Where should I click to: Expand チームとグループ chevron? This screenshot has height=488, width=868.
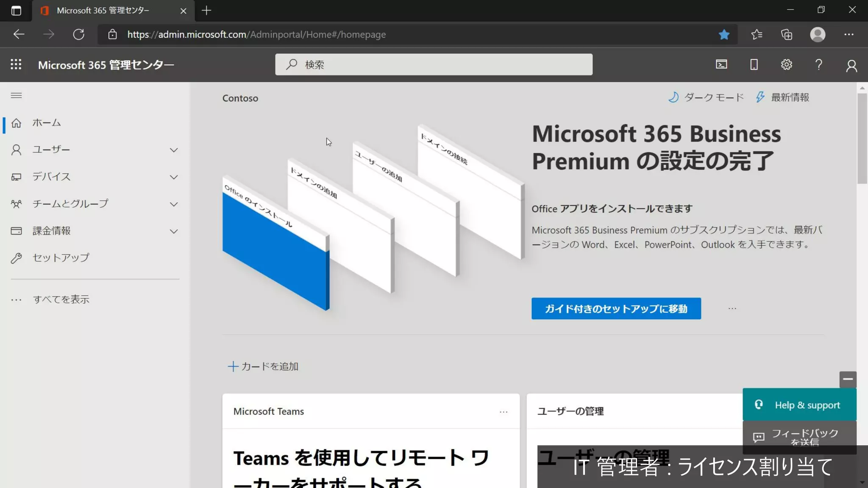pos(173,204)
